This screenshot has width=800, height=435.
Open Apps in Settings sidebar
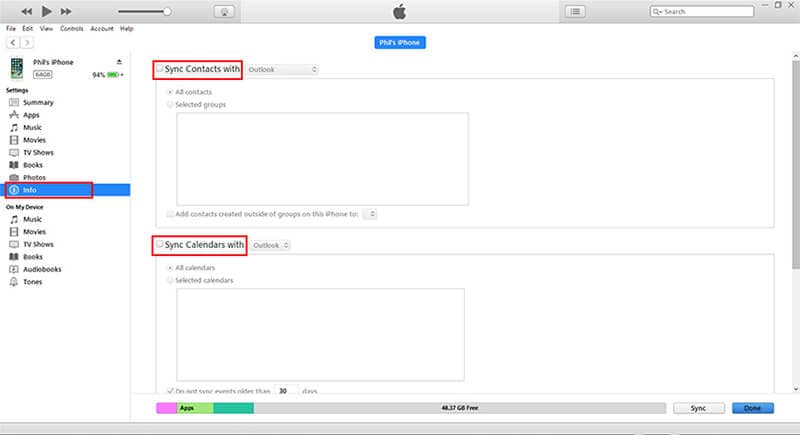click(x=31, y=115)
